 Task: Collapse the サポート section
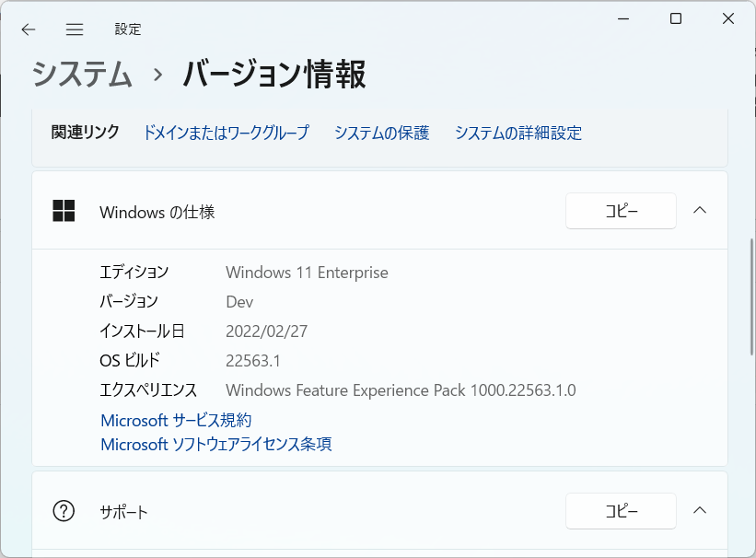[700, 511]
